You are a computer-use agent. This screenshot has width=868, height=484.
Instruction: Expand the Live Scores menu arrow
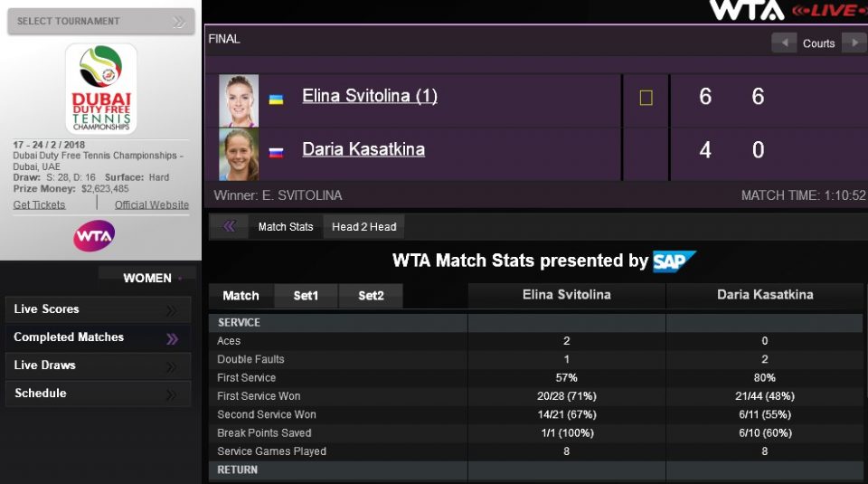point(172,310)
